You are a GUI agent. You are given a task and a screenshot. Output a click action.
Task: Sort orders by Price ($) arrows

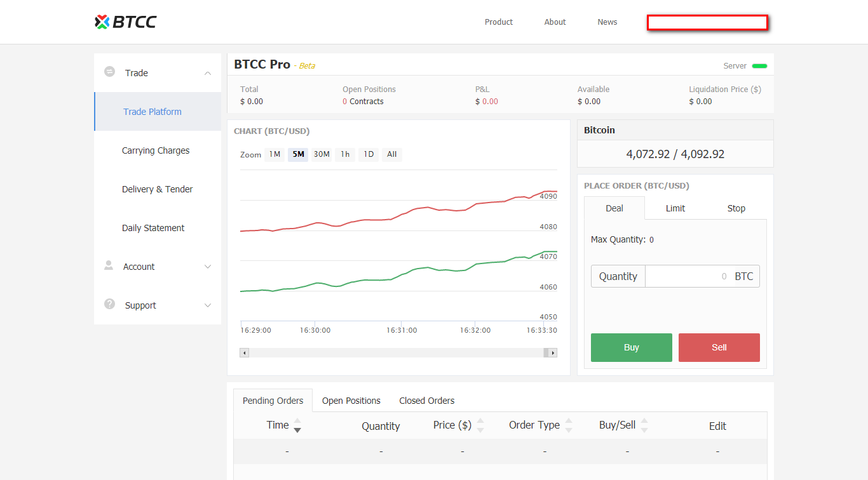pyautogui.click(x=480, y=425)
